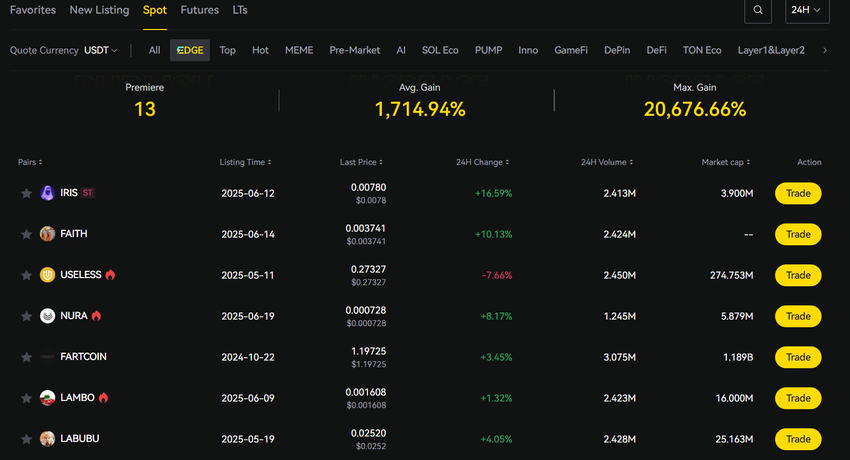850x460 pixels.
Task: Favorite IRIS with the star toggle
Action: [26, 193]
